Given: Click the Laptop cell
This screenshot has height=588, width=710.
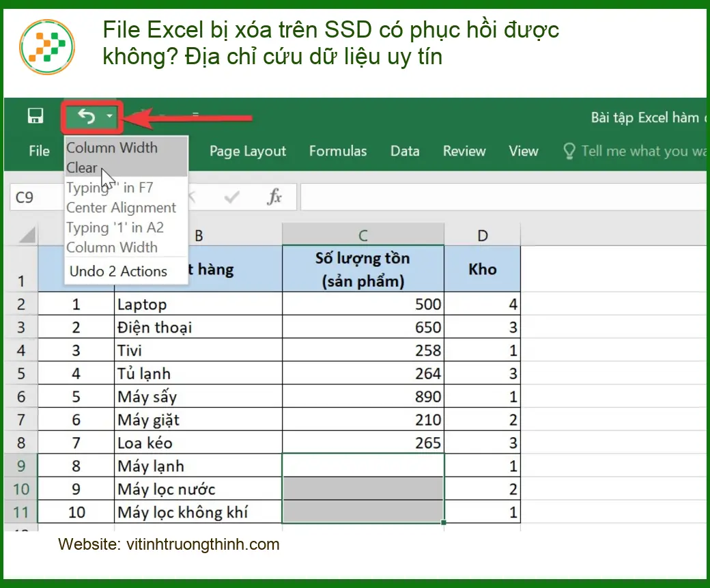Looking at the screenshot, I should click(199, 304).
